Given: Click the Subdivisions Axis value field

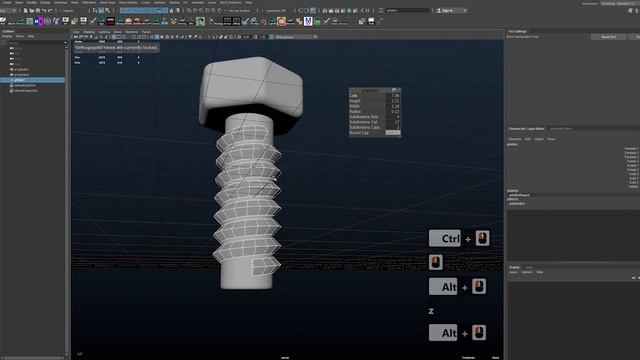Looking at the screenshot, I should pyautogui.click(x=393, y=117).
